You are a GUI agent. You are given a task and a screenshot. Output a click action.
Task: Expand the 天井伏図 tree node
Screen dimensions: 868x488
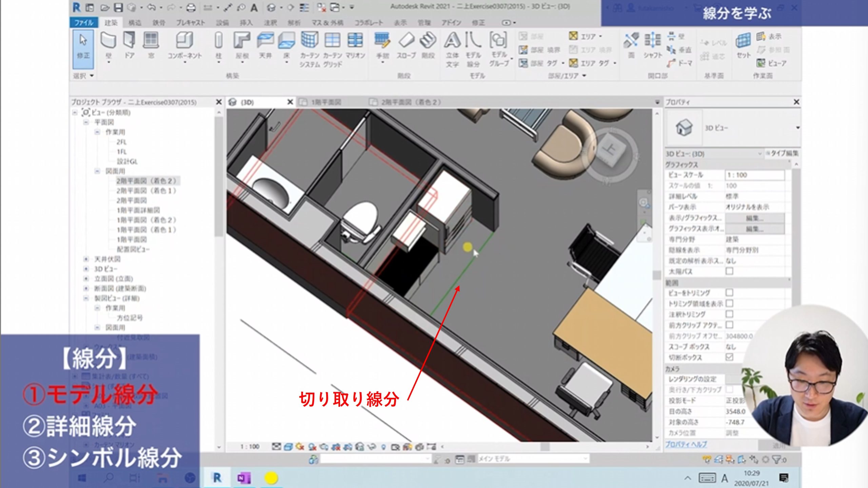[86, 259]
